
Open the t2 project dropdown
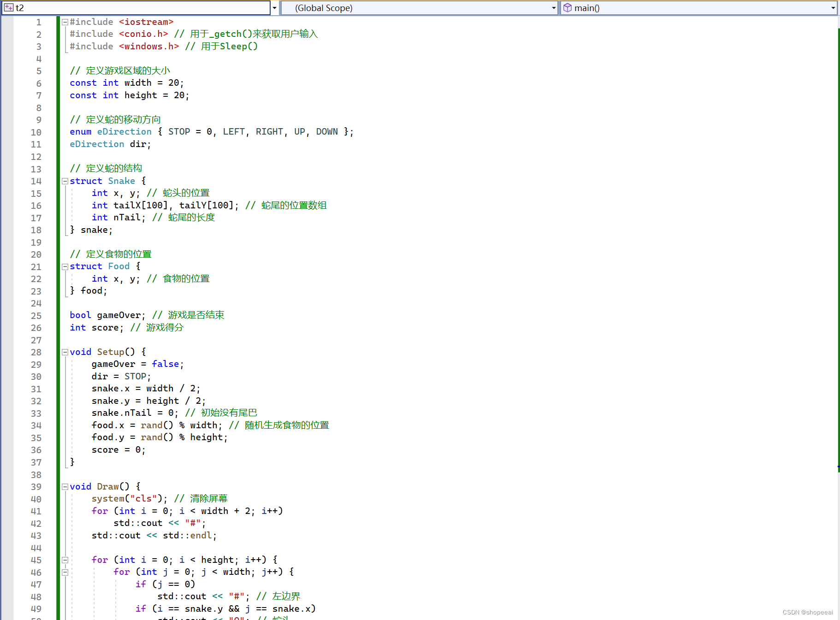pyautogui.click(x=274, y=8)
